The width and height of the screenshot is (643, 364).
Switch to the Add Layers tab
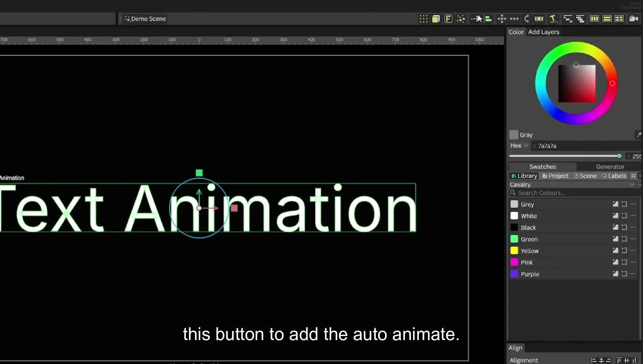pyautogui.click(x=544, y=32)
